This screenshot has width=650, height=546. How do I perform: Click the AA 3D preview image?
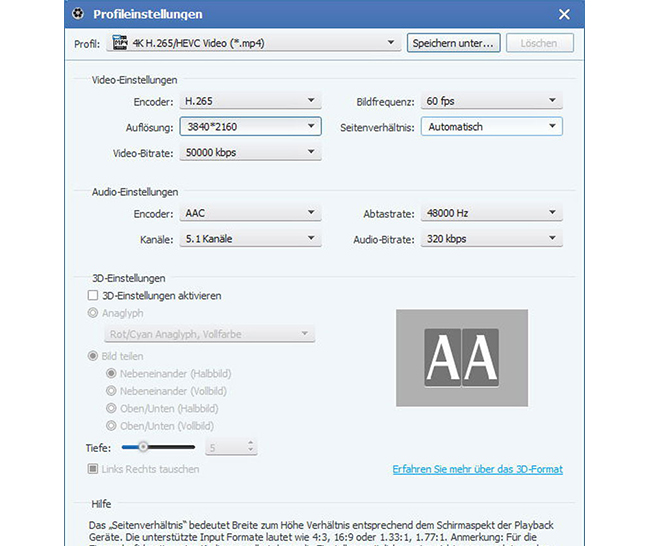pyautogui.click(x=461, y=357)
